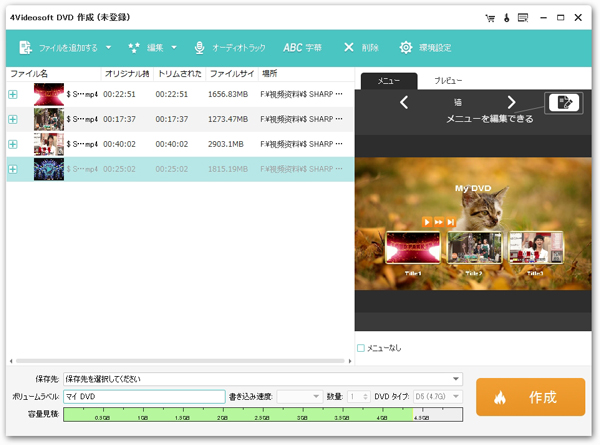
Task: Click the register key icon
Action: click(507, 18)
